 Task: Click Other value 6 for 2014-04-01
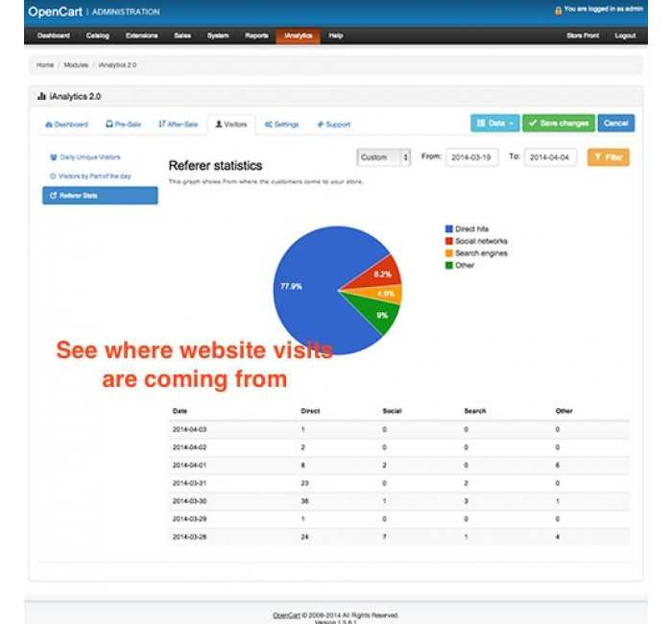pyautogui.click(x=558, y=466)
